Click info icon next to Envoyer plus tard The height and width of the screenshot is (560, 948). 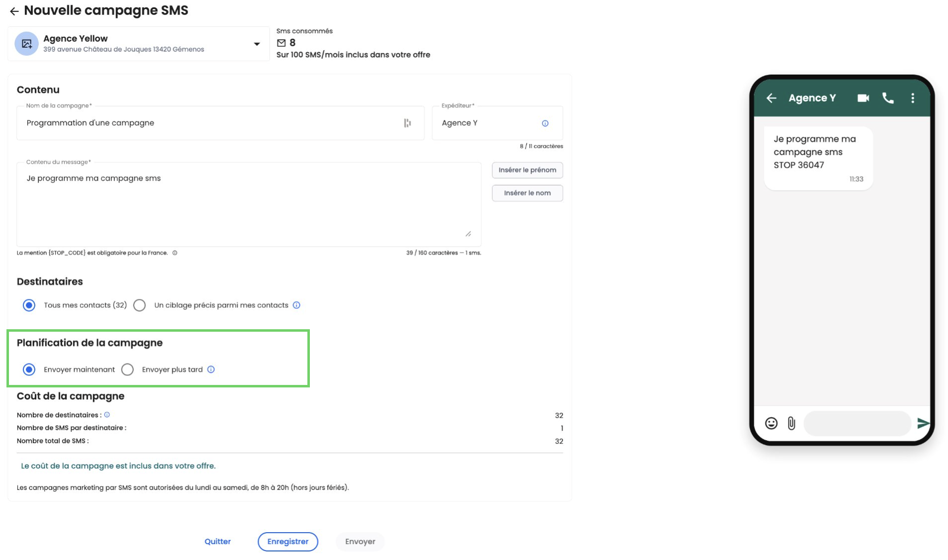(211, 370)
